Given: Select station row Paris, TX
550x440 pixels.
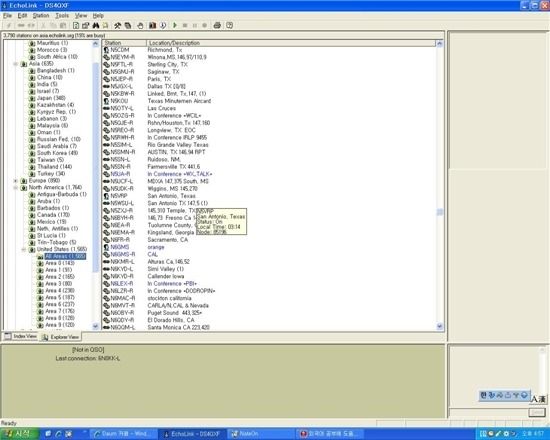Looking at the screenshot, I should point(269,79).
